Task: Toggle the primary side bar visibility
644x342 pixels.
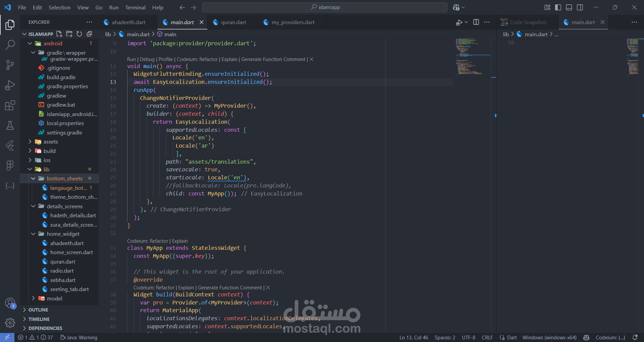Action: 558,7
